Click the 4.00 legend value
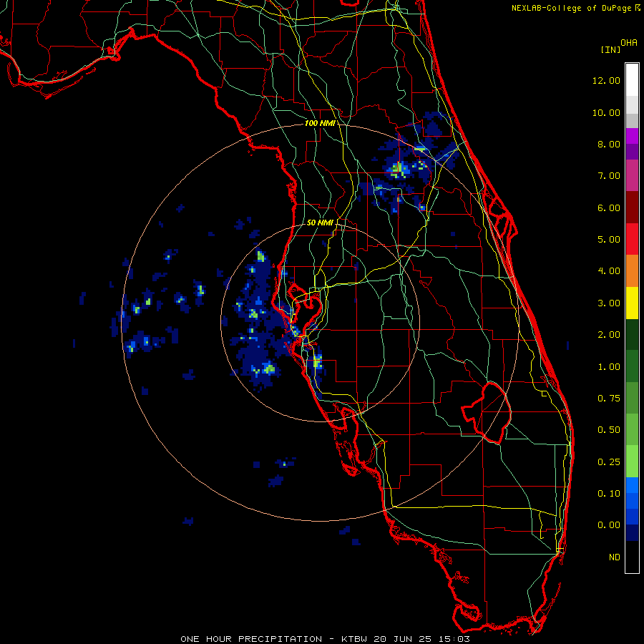 click(609, 271)
